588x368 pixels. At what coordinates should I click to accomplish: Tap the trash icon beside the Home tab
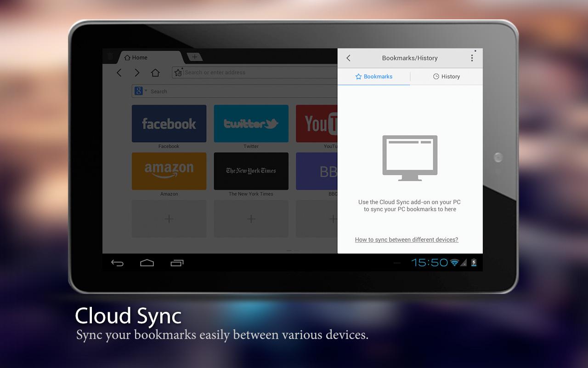110,57
